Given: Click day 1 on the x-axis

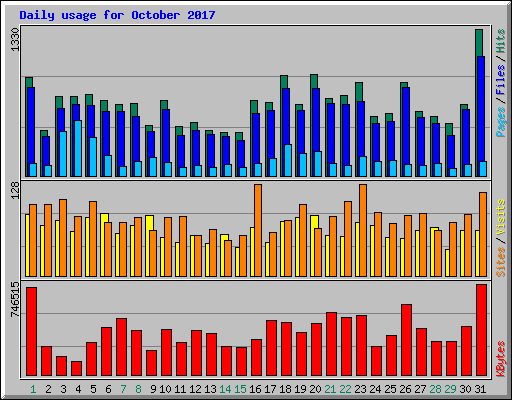Looking at the screenshot, I should coord(33,389).
